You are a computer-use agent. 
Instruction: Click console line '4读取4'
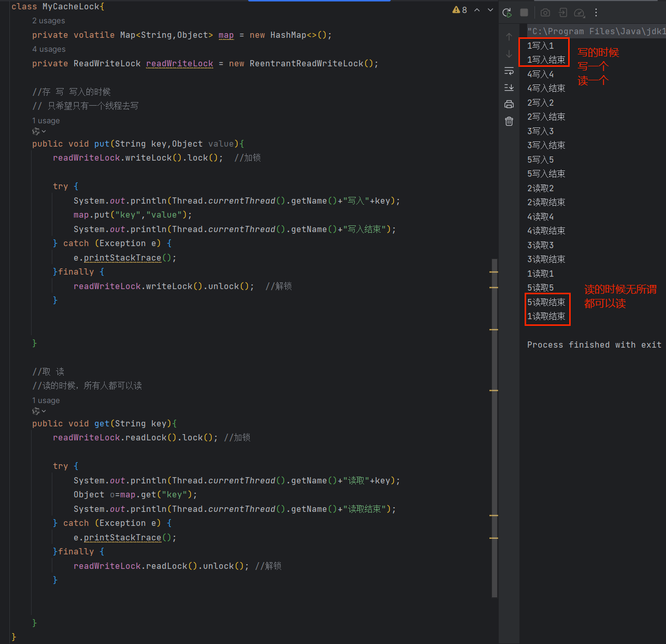click(541, 217)
